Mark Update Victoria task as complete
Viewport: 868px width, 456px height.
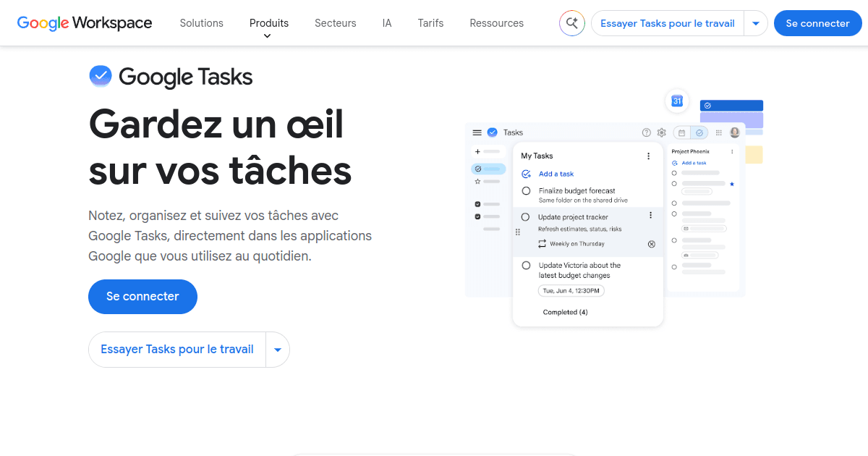pos(526,266)
